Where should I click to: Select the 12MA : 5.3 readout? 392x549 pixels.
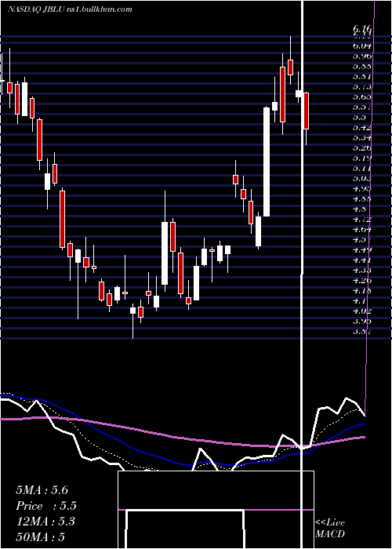45,522
